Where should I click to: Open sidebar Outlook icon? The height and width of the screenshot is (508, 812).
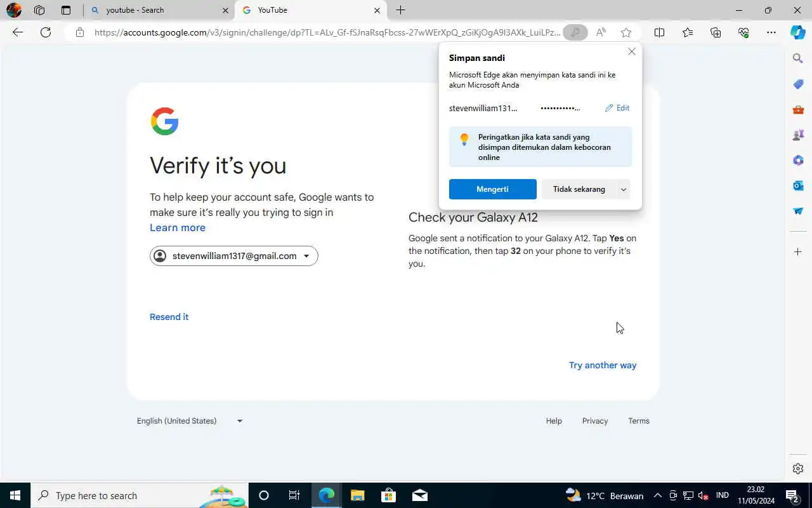point(798,185)
